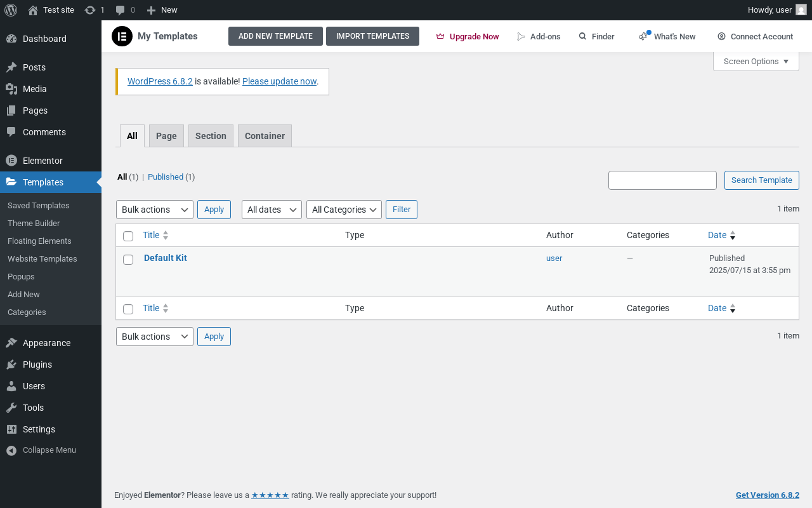Click the Users person icon

coord(11,386)
